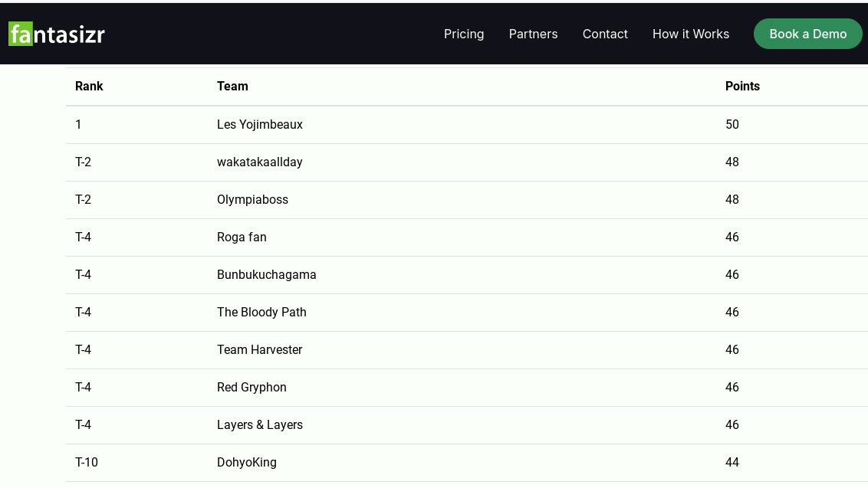Click the Rank column header
This screenshot has height=488, width=868.
[89, 87]
